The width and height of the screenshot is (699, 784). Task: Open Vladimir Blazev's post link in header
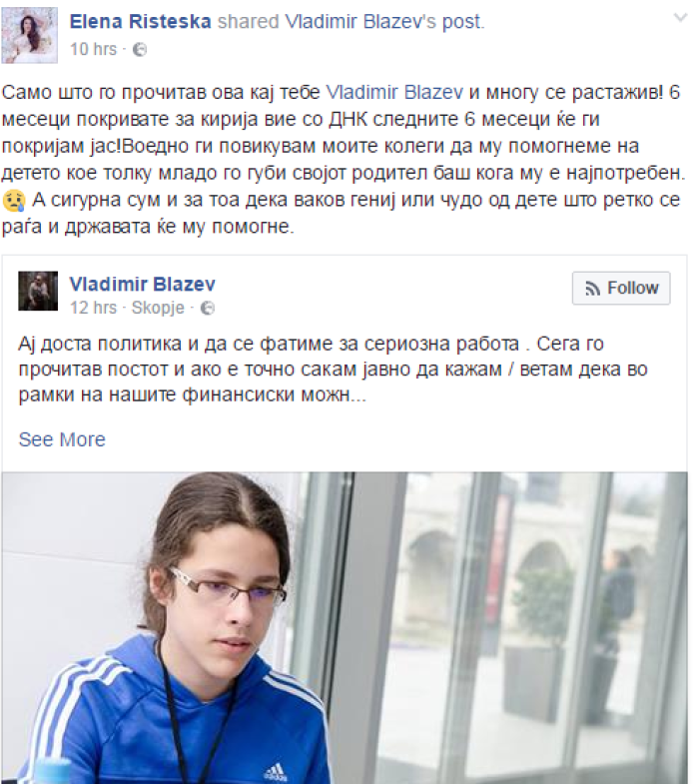[384, 22]
